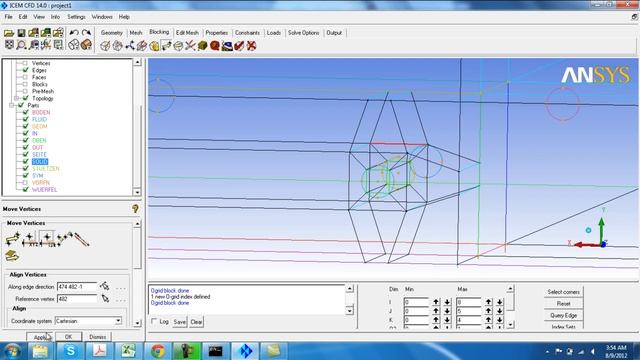The width and height of the screenshot is (640, 360).
Task: Click the Apply button
Action: coord(40,337)
